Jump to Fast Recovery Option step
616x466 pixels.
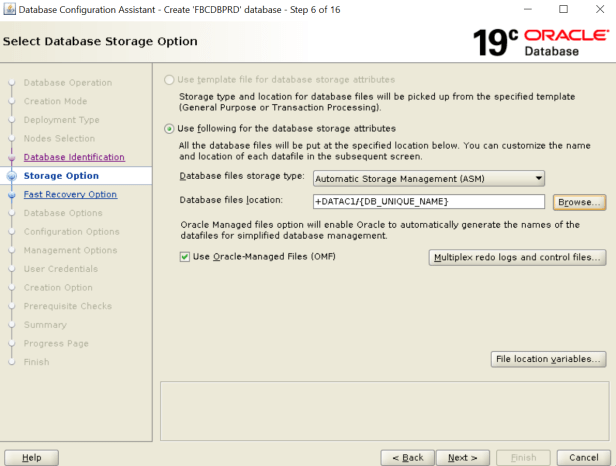[70, 195]
